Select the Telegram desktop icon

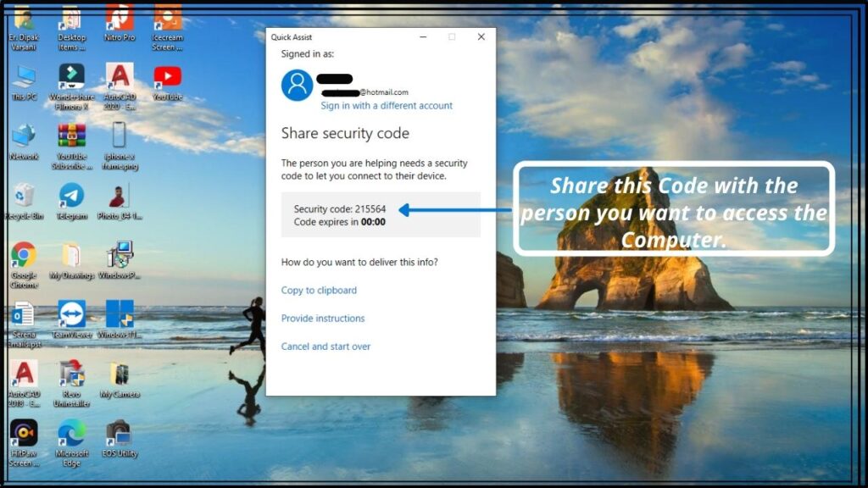point(71,196)
